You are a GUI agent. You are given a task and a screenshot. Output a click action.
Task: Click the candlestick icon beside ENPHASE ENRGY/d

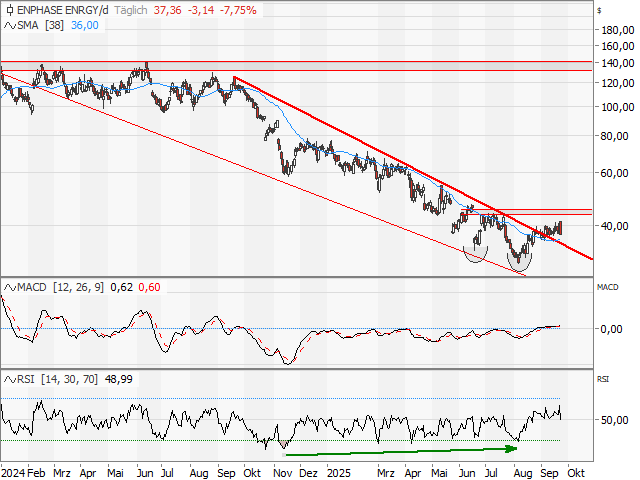[x=9, y=10]
